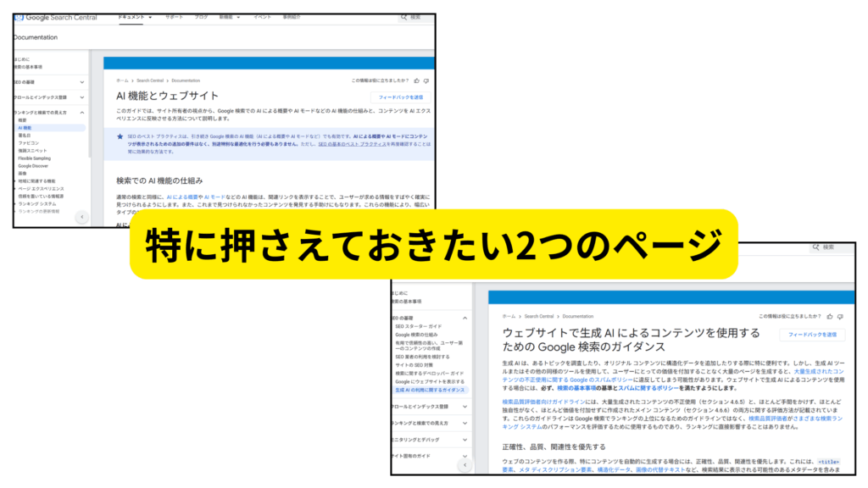This screenshot has height=488, width=868.
Task: Open the 新機能 dropdown menu
Action: [228, 18]
